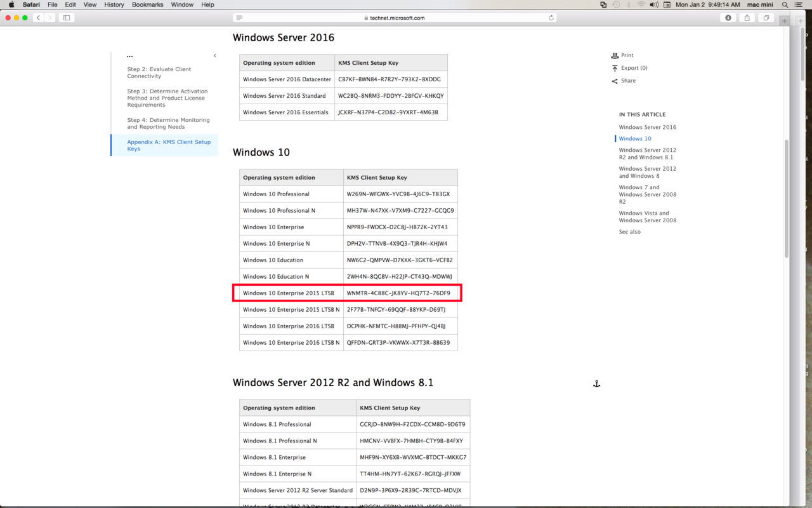
Task: Go back to previous page in Safari
Action: (x=38, y=18)
